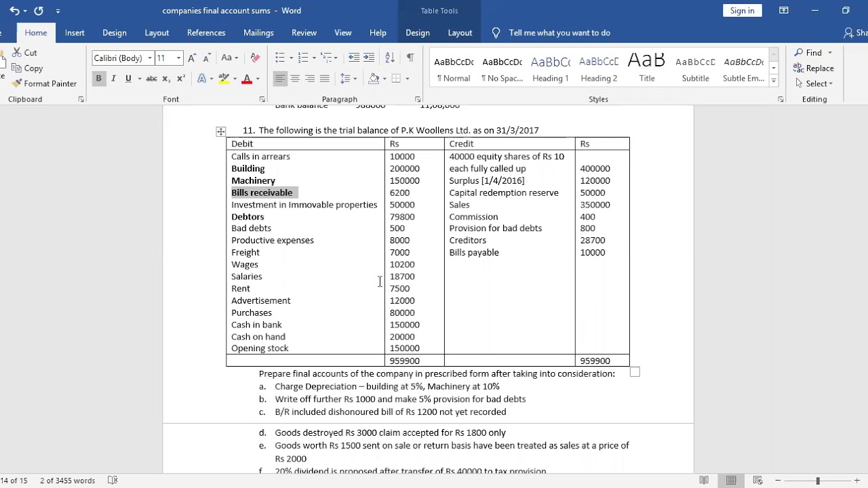Apply red font color button
Screen dimensions: 868x488
coord(247,79)
